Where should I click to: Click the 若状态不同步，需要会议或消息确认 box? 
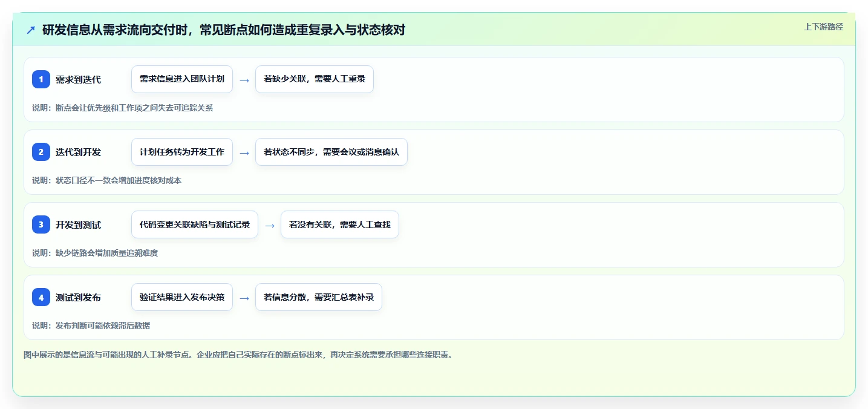pos(331,152)
